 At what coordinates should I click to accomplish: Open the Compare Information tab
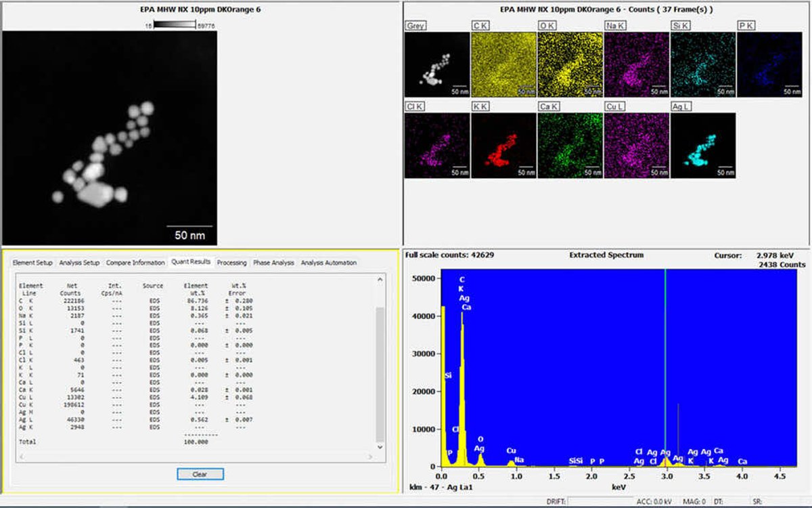click(x=135, y=263)
